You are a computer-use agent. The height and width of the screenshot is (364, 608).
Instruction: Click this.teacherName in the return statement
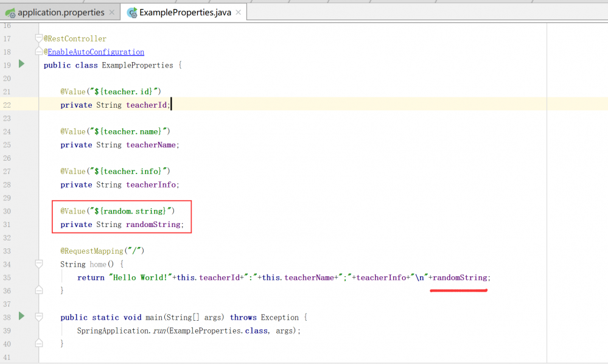click(298, 278)
